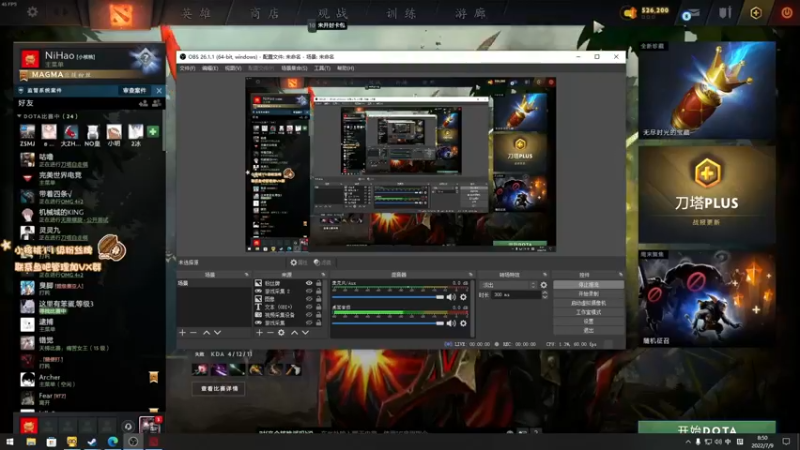Open Microsoft Edge from the taskbar
The image size is (800, 450).
[112, 442]
